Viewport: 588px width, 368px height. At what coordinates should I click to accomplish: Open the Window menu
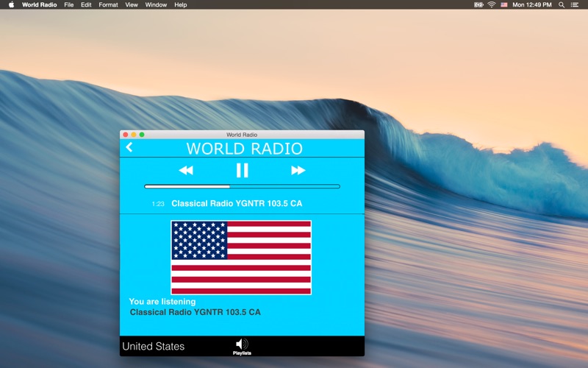pyautogui.click(x=156, y=5)
